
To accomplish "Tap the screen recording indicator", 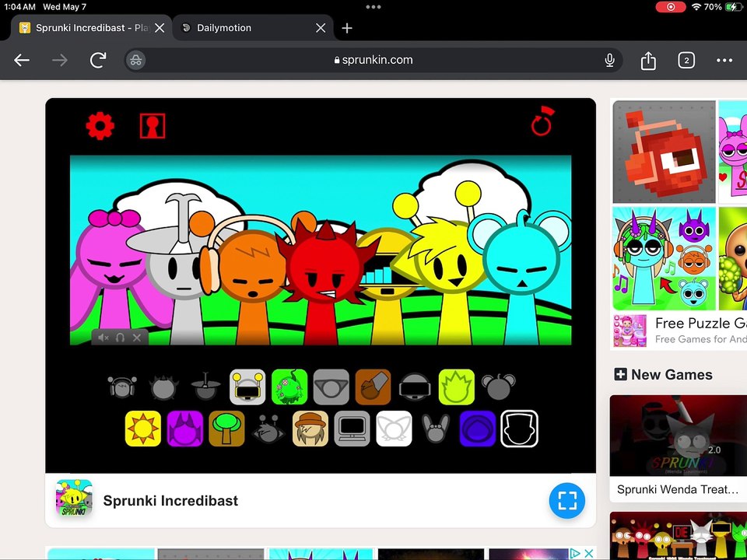I will click(670, 7).
